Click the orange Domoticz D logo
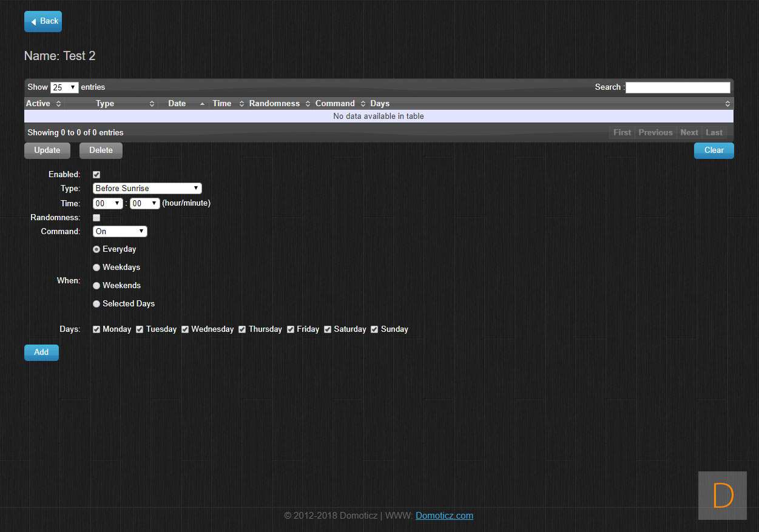Image resolution: width=759 pixels, height=532 pixels. (722, 495)
